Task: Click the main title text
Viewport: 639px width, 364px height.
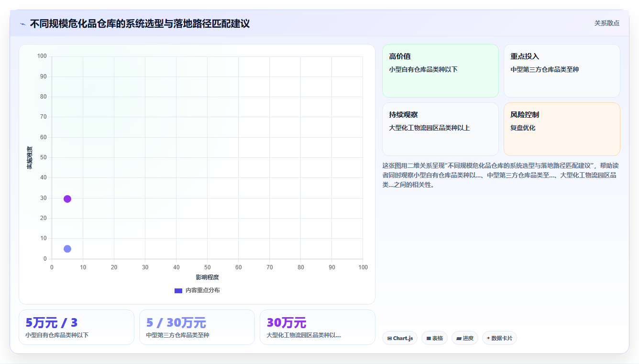Action: coord(140,23)
